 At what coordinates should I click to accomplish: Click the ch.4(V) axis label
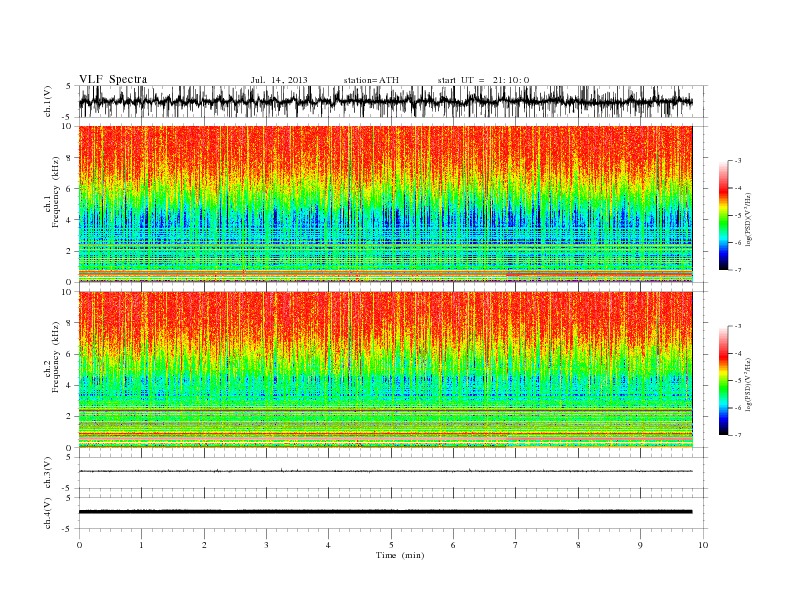pyautogui.click(x=48, y=513)
